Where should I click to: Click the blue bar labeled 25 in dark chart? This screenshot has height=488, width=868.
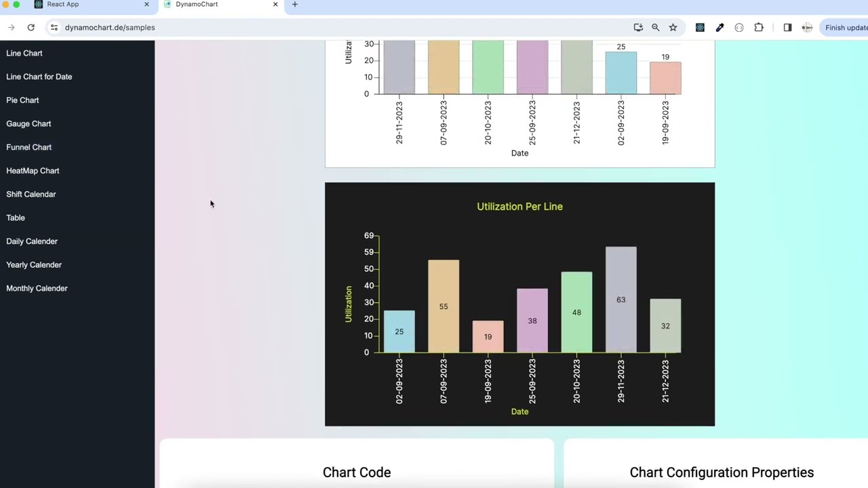tap(399, 331)
